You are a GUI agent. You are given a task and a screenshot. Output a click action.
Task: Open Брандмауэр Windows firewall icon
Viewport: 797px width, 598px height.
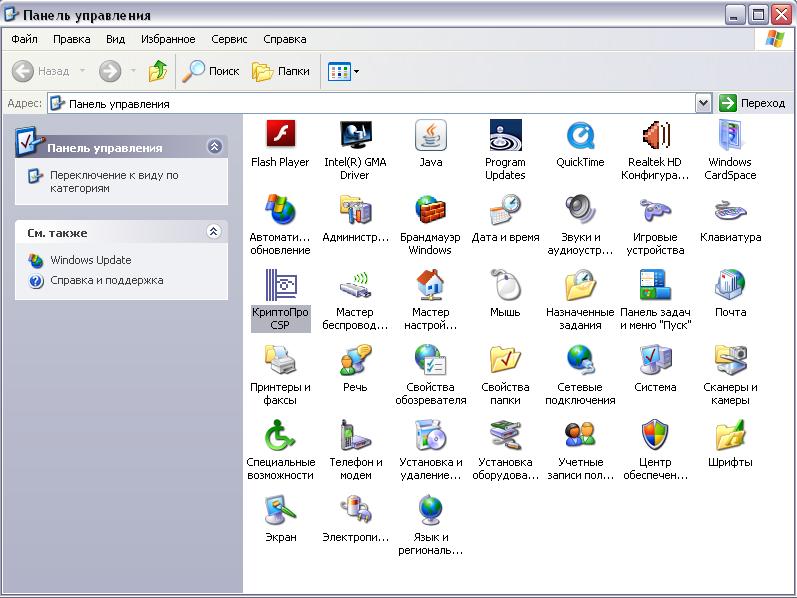click(x=430, y=211)
